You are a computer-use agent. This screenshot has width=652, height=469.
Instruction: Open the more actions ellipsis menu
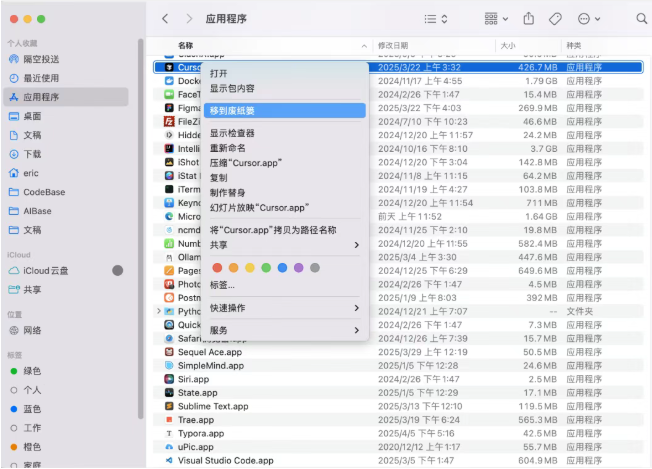pos(589,19)
